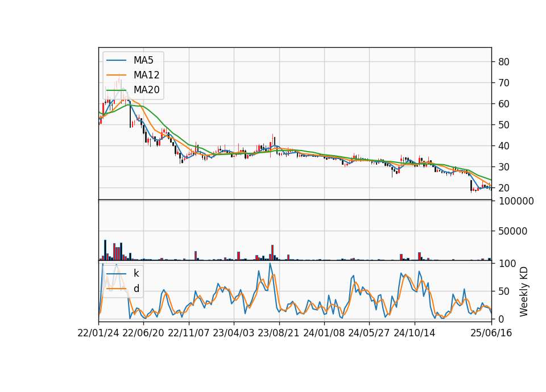Click the 22/01/24 date tick label
The image size is (546, 392).
click(98, 333)
